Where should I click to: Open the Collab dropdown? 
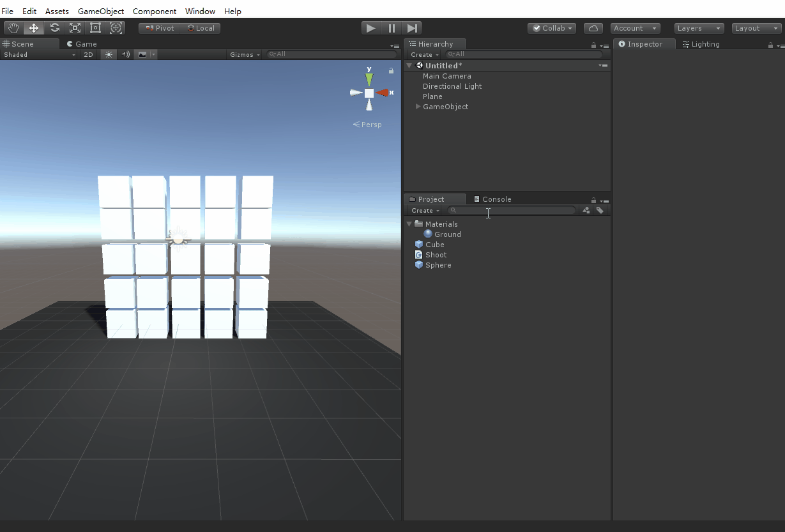click(x=552, y=28)
